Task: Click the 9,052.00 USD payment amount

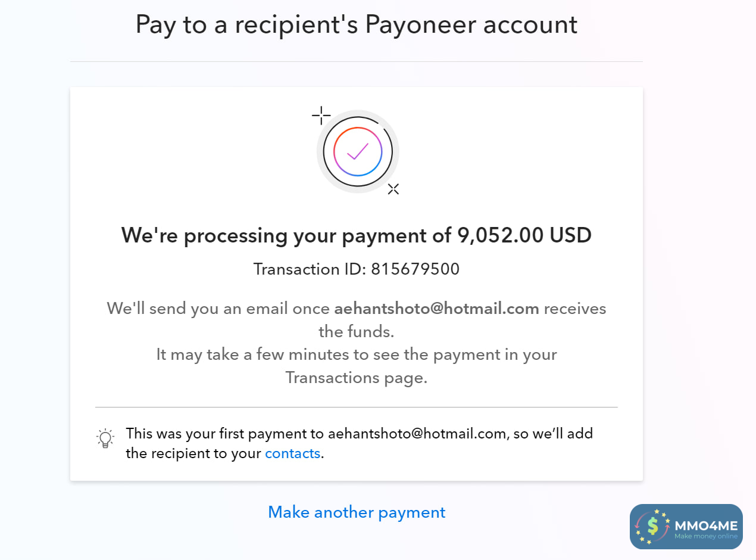Action: [524, 235]
